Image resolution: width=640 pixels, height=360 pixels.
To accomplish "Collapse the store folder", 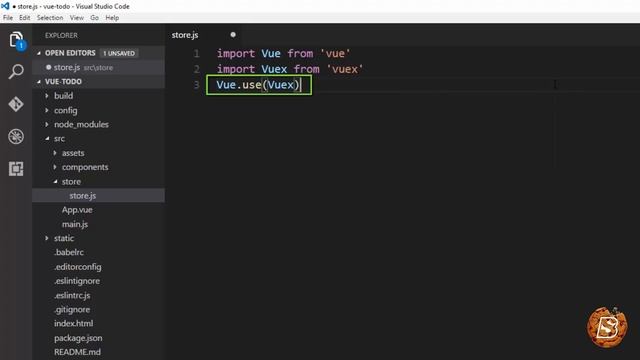I will click(x=55, y=181).
